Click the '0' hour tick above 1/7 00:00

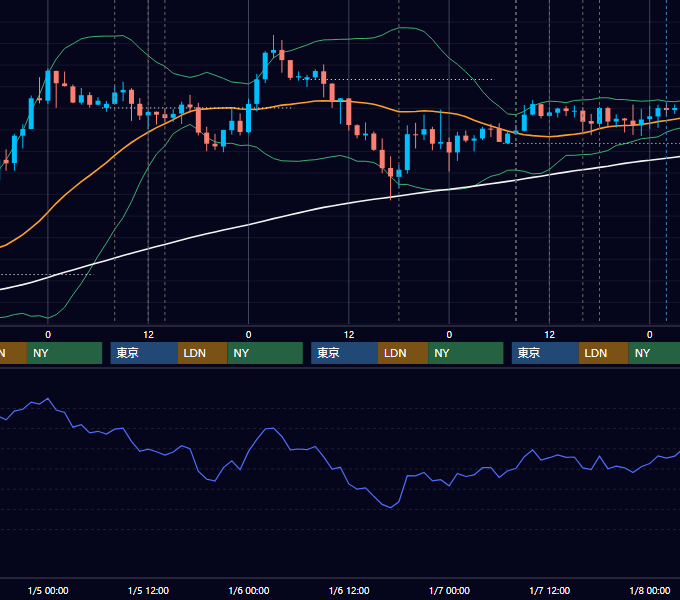pyautogui.click(x=449, y=335)
